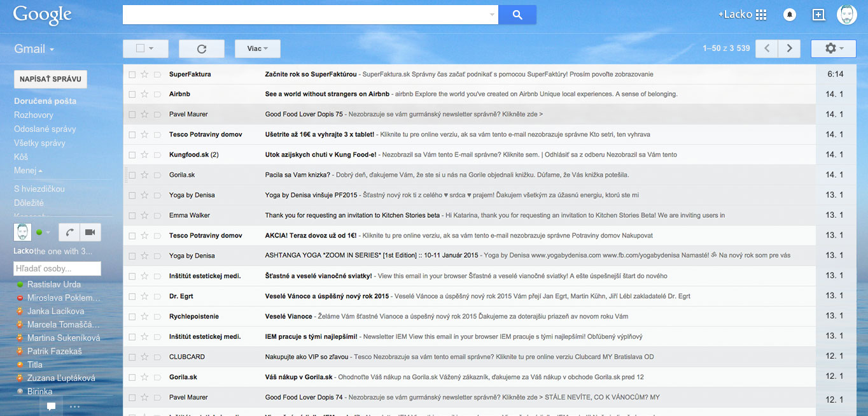
Task: Open chat with Rastislav Urda
Action: pos(54,285)
